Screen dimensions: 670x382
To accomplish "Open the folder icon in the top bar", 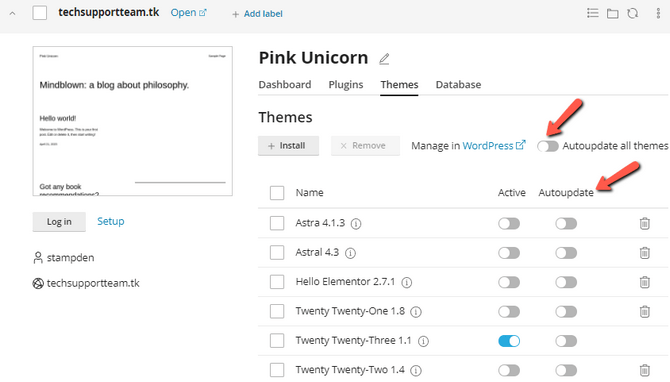I will pyautogui.click(x=613, y=14).
